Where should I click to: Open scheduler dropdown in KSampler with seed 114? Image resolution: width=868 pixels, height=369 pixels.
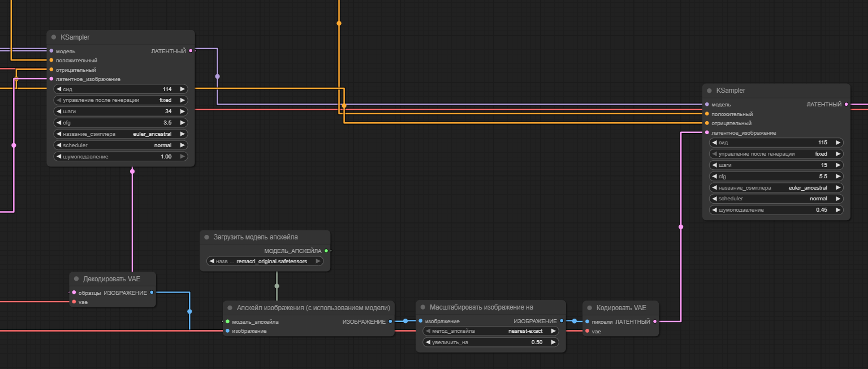pos(120,145)
